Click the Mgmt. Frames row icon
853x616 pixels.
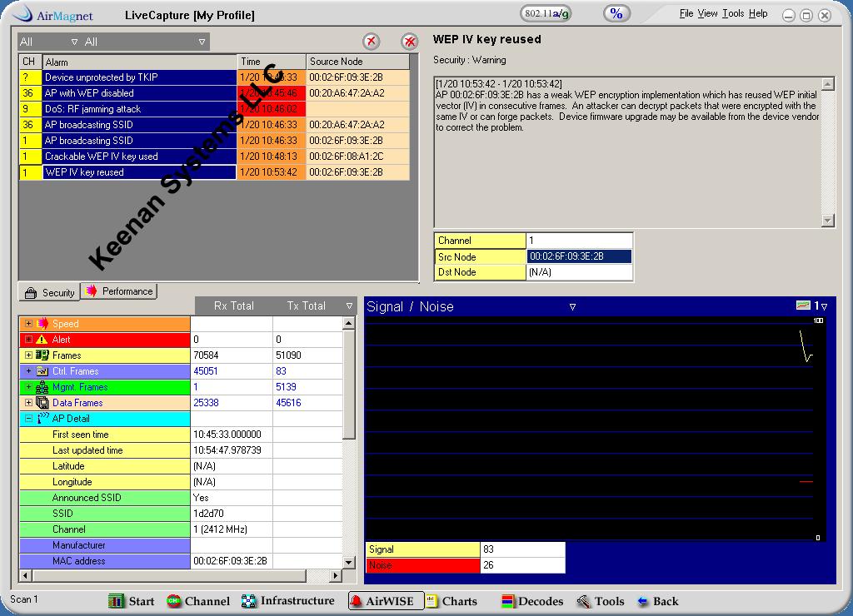point(42,386)
